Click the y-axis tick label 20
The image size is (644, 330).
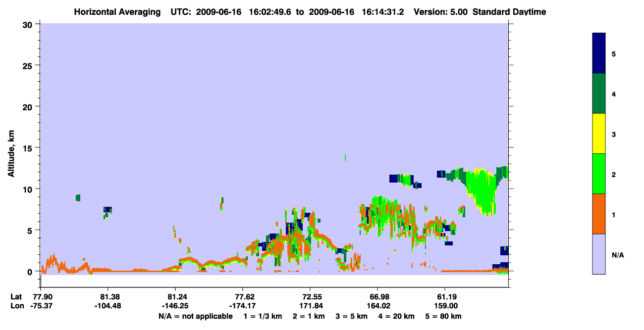29,106
